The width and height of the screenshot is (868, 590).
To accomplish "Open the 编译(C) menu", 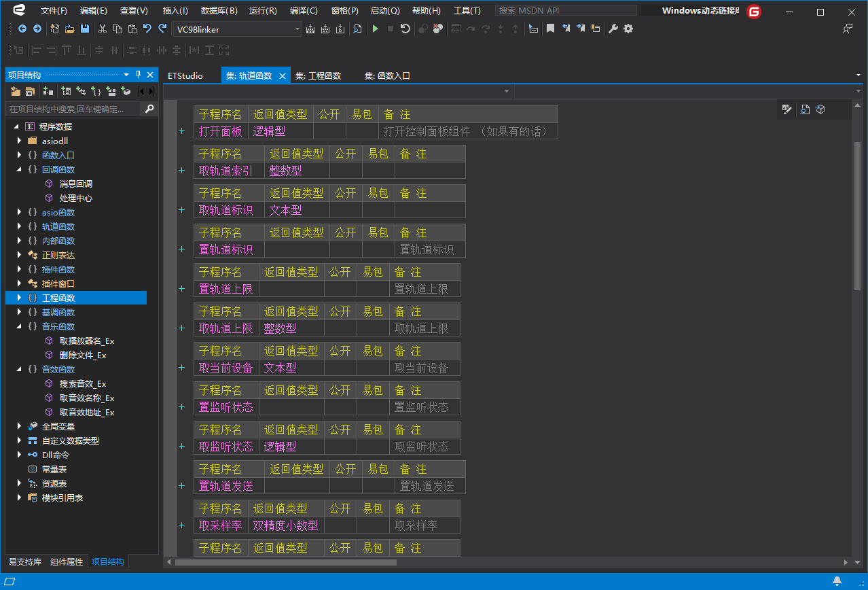I will point(304,11).
